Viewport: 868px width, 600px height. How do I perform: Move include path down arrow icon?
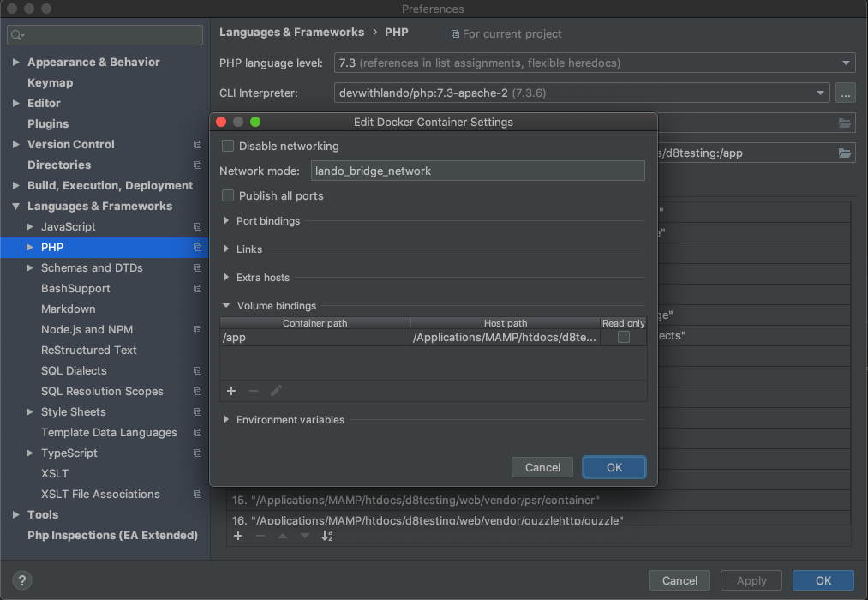305,536
